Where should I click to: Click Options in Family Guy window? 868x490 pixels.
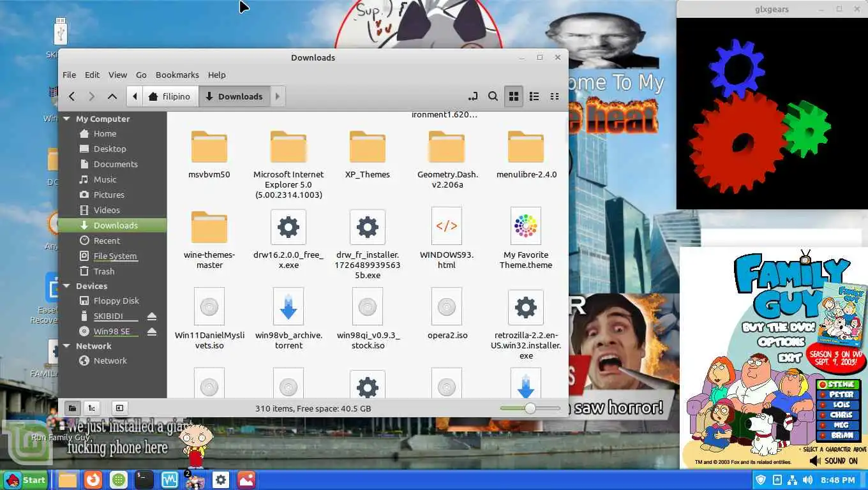781,342
